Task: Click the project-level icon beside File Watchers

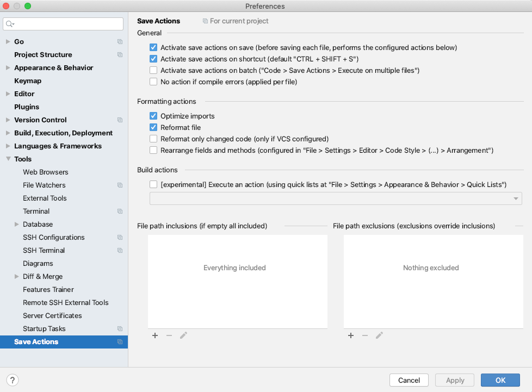Action: pos(120,185)
